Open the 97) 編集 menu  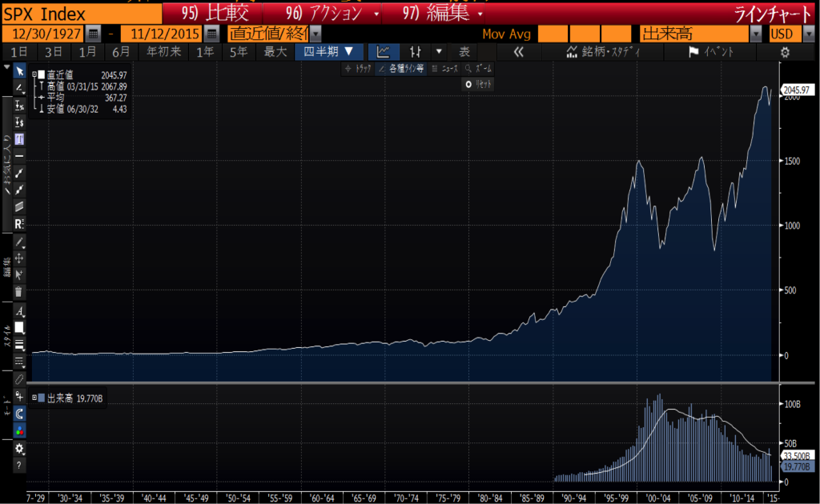tap(441, 14)
